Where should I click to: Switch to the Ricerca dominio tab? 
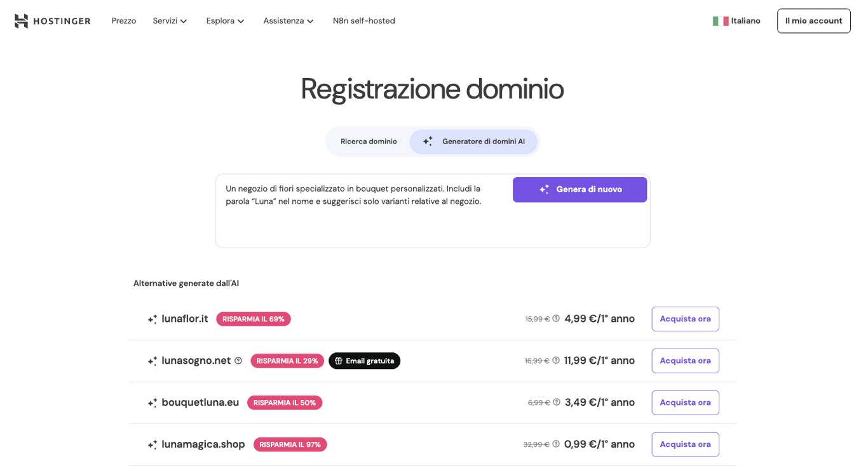[x=369, y=142]
